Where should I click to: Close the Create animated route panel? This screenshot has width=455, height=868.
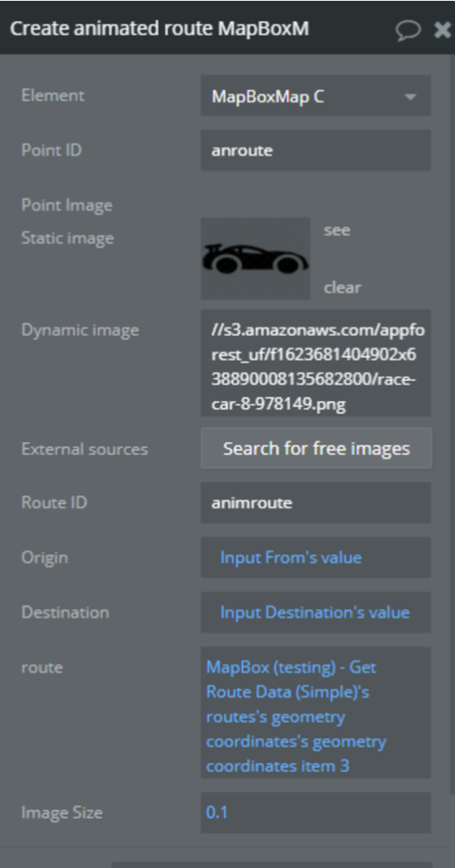point(442,29)
